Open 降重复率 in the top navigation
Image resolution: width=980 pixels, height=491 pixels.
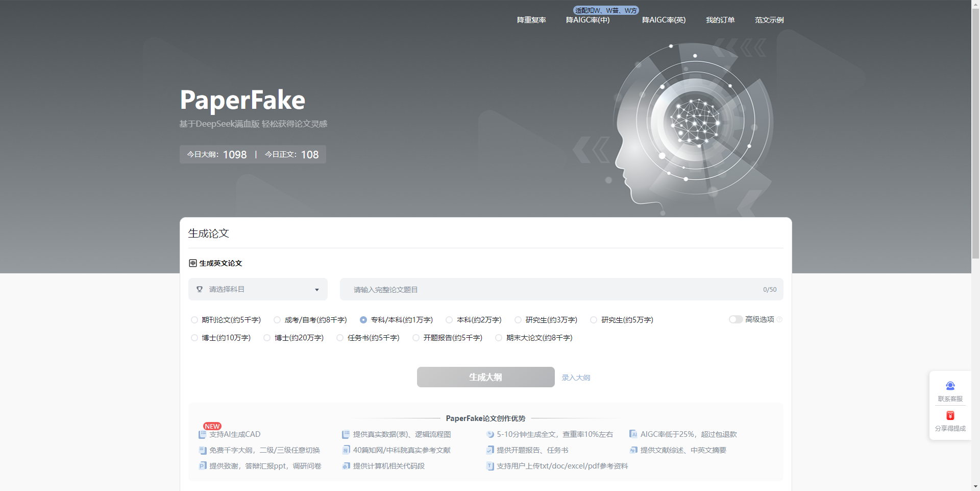point(531,20)
